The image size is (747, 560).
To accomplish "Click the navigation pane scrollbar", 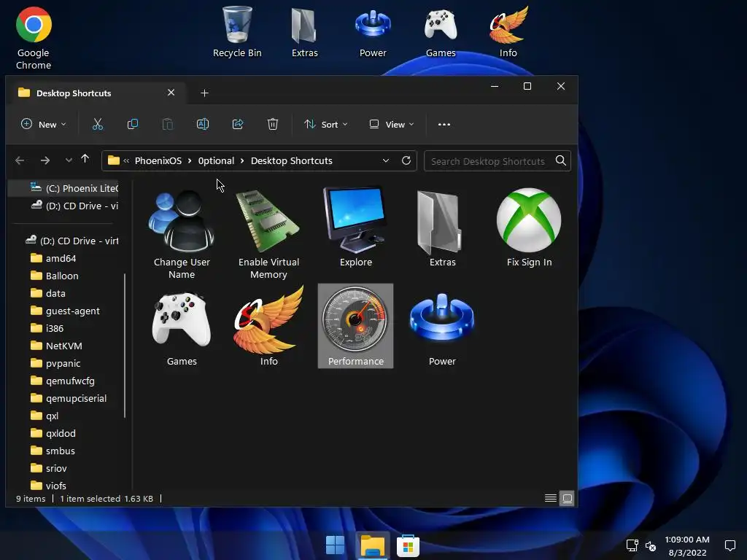I will pyautogui.click(x=125, y=345).
